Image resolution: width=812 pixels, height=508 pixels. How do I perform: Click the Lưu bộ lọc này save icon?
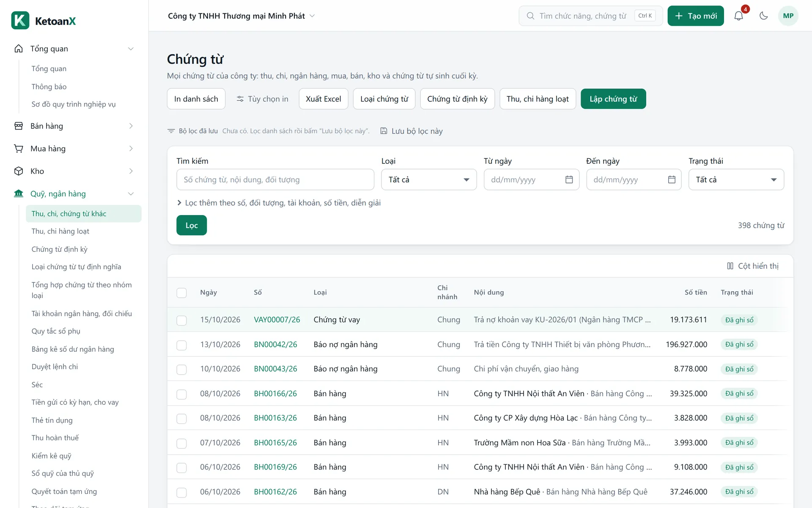pos(384,131)
